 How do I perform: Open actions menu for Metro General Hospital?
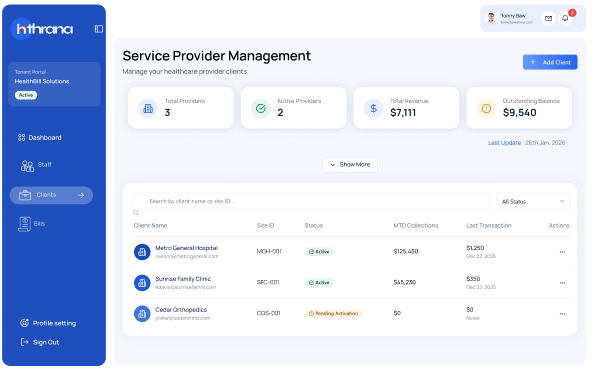pyautogui.click(x=562, y=252)
